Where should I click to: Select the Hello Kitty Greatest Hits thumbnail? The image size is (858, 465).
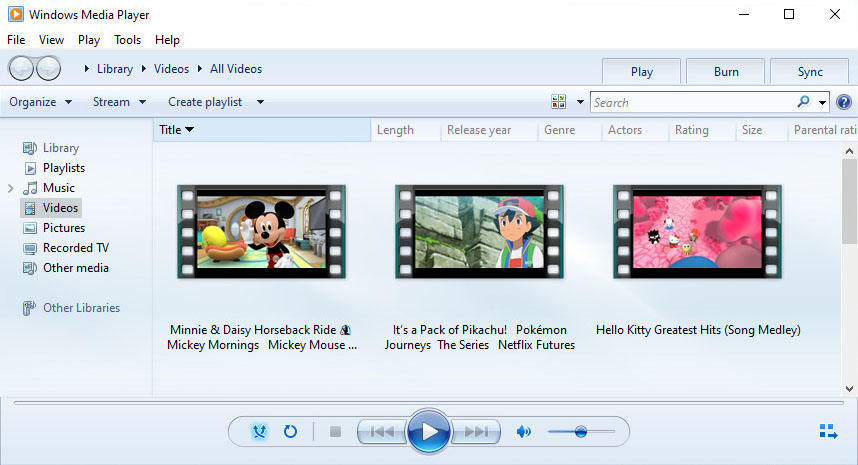click(697, 231)
